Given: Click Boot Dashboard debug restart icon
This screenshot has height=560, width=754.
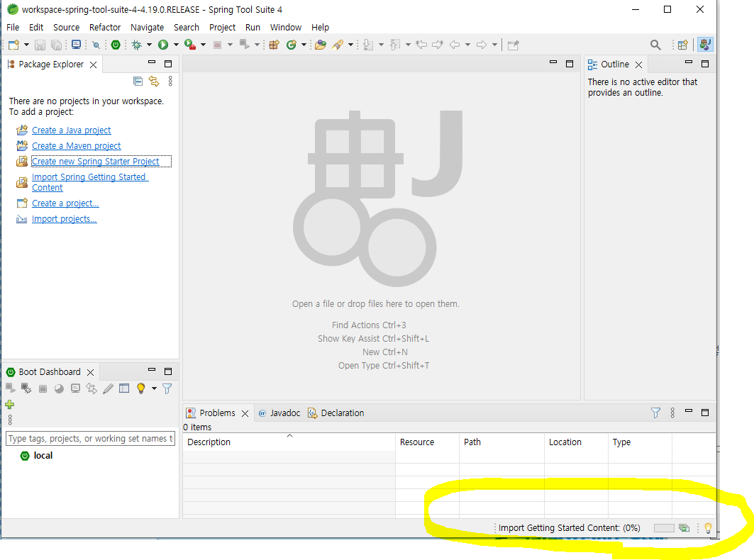Looking at the screenshot, I should pos(26,388).
